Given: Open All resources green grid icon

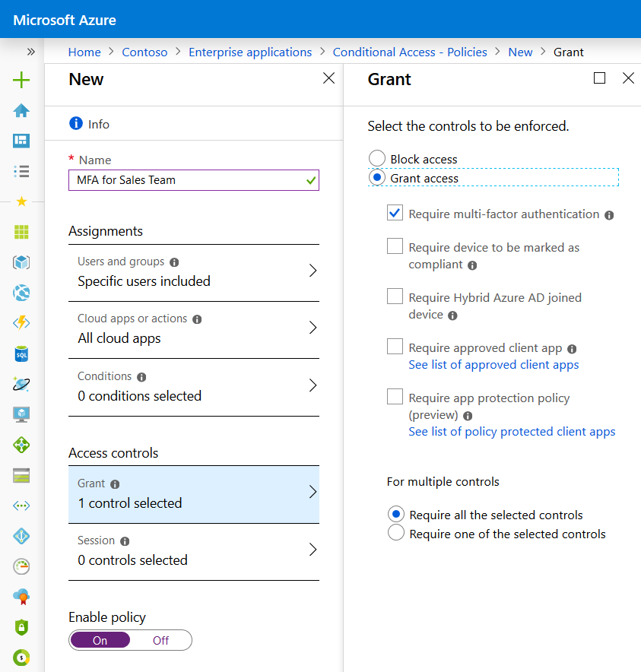Looking at the screenshot, I should tap(21, 232).
